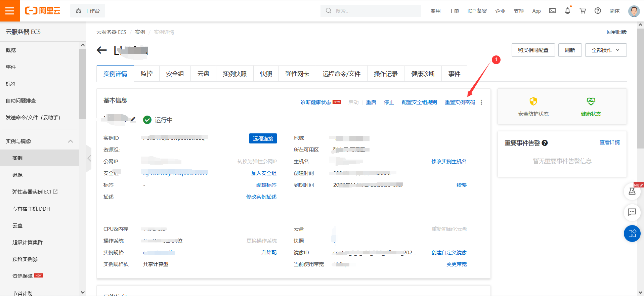Viewport: 644px width, 296px height.
Task: Go back with the left arrow icon
Action: click(101, 50)
